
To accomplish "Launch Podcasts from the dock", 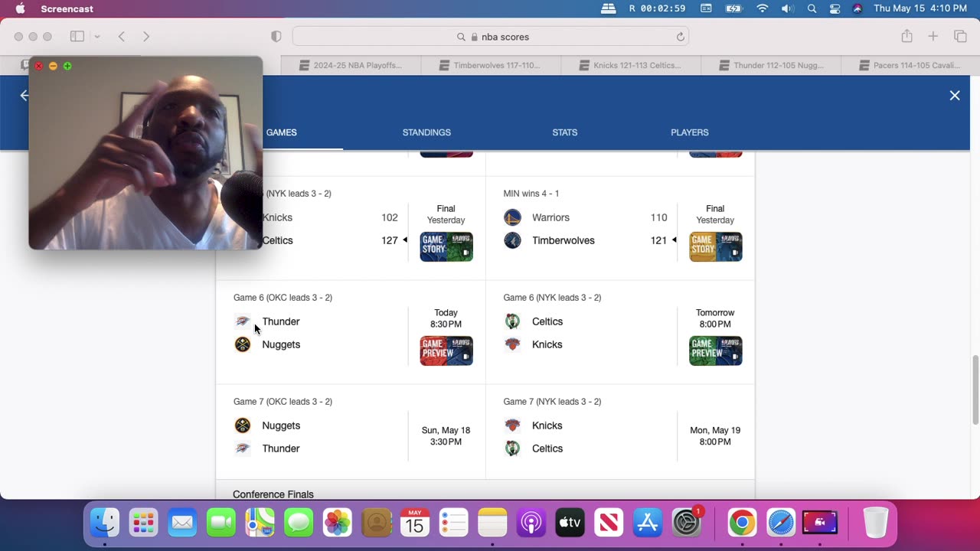I will click(531, 523).
